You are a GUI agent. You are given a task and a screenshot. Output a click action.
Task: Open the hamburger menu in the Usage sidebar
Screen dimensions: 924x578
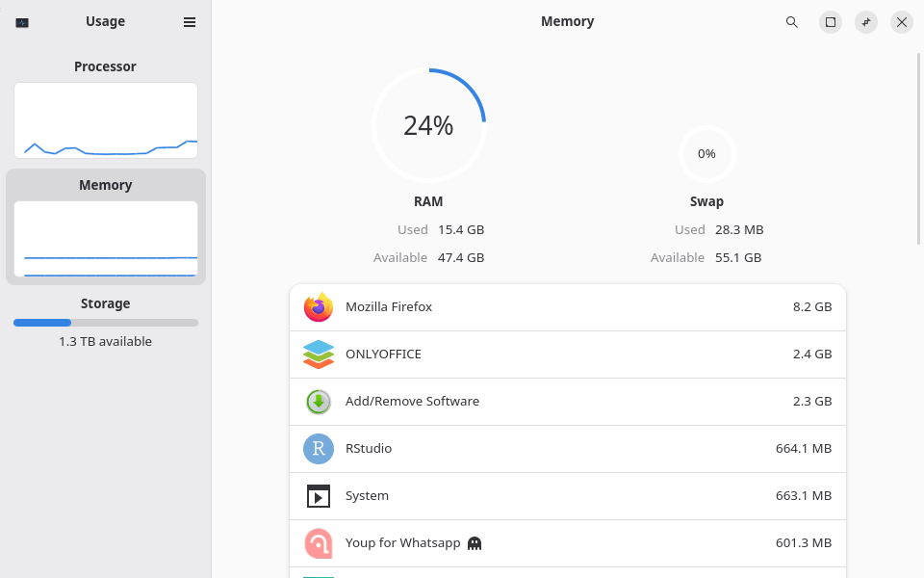click(x=190, y=21)
